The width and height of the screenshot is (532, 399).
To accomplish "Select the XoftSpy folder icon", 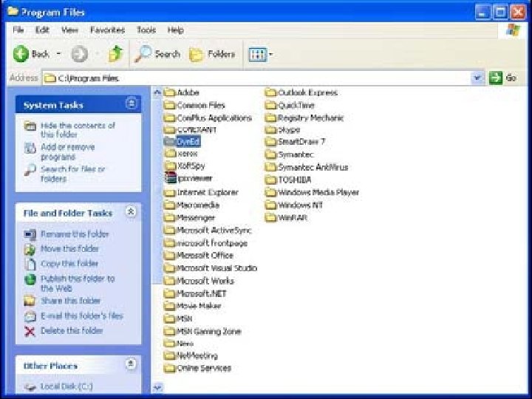I will click(x=171, y=166).
